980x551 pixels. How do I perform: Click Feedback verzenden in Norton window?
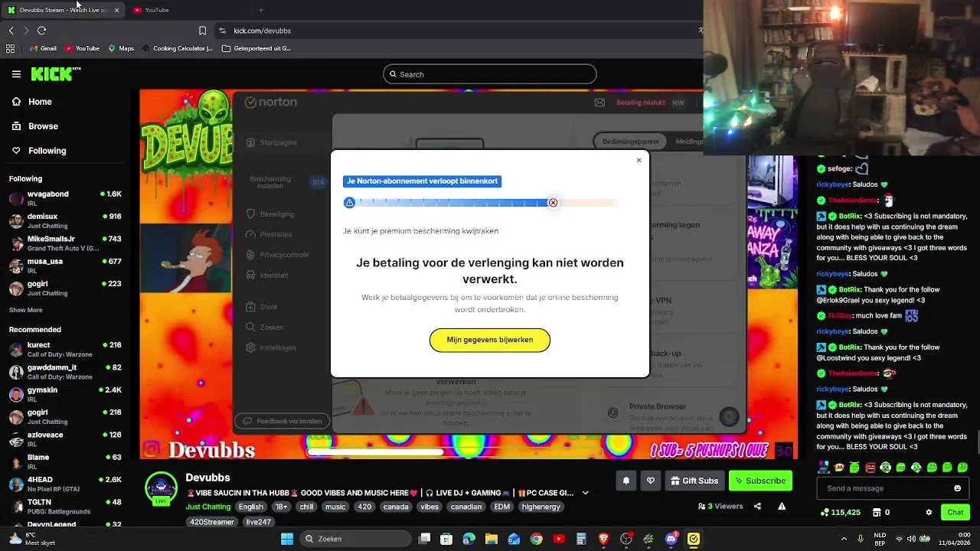pyautogui.click(x=282, y=421)
